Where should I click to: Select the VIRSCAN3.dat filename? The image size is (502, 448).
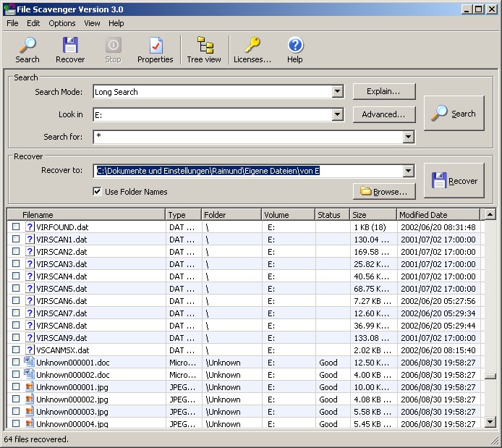(61, 264)
